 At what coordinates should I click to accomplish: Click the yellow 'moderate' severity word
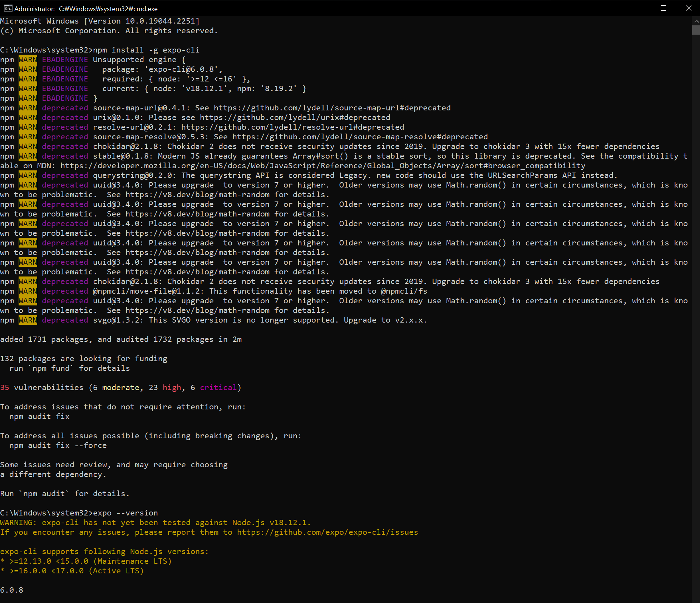tap(121, 388)
